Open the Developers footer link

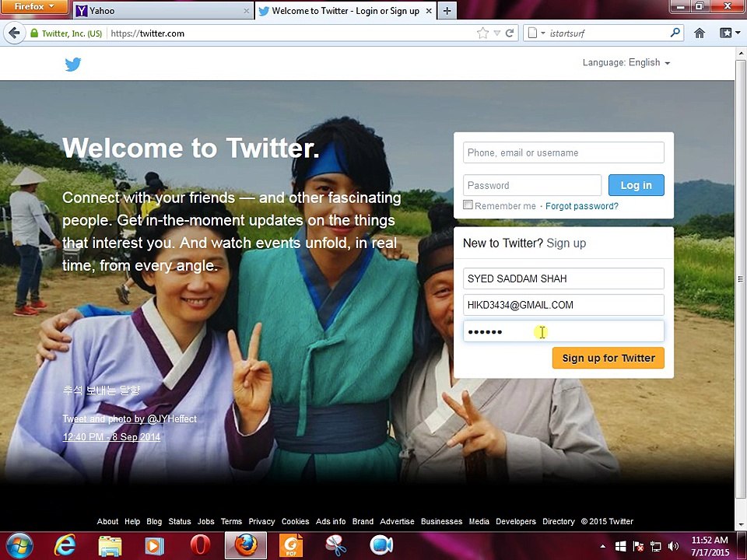coord(516,521)
